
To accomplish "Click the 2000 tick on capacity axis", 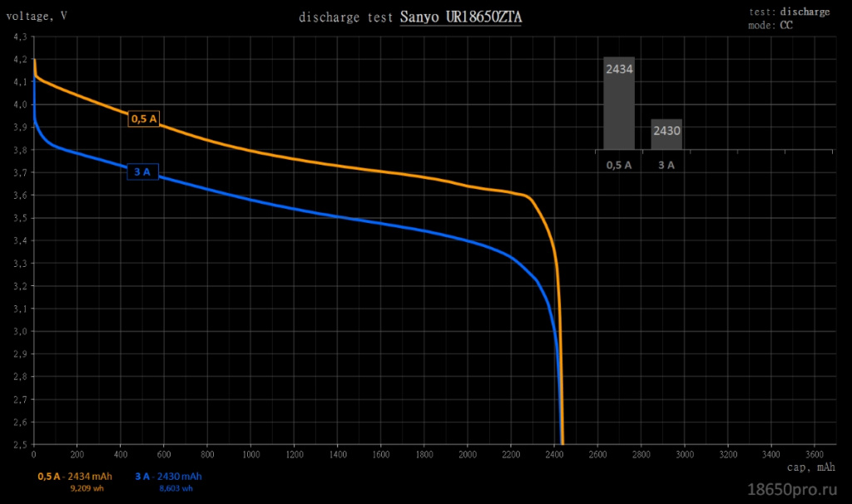I will [x=468, y=455].
